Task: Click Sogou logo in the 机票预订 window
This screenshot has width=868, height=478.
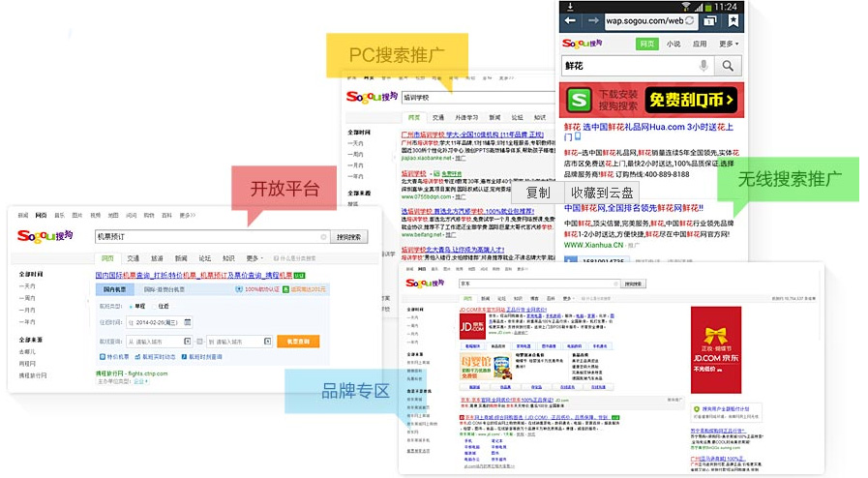Action: 45,236
